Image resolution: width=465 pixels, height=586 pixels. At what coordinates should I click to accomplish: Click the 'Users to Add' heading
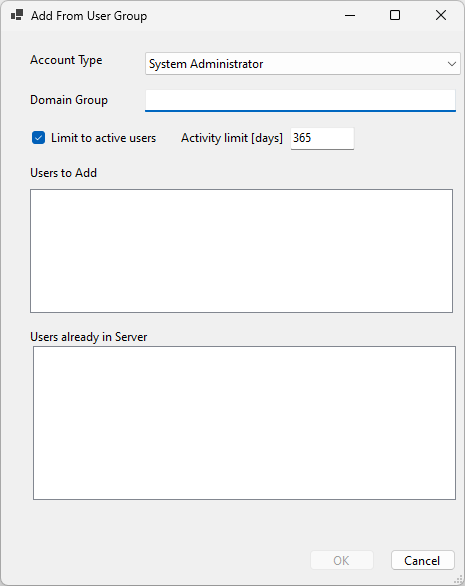pyautogui.click(x=64, y=173)
